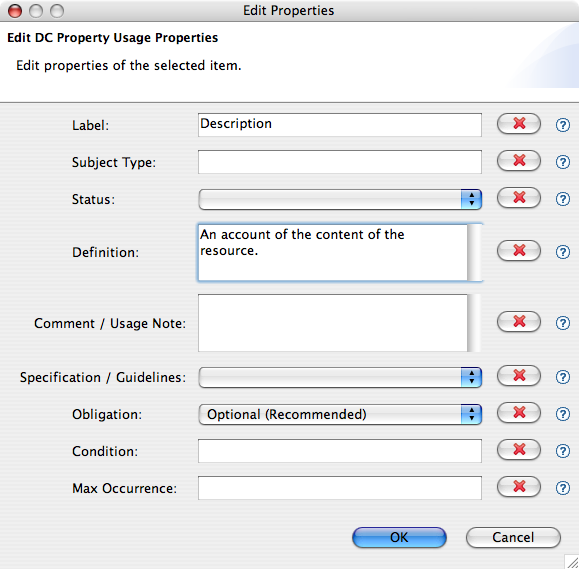Image resolution: width=579 pixels, height=569 pixels.
Task: Clear the Label field with red X
Action: tap(519, 124)
